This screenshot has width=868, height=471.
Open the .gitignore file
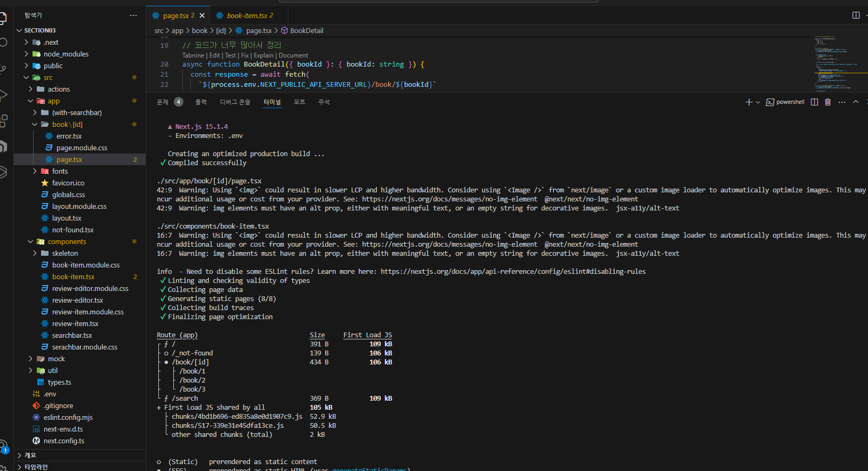tap(79, 405)
